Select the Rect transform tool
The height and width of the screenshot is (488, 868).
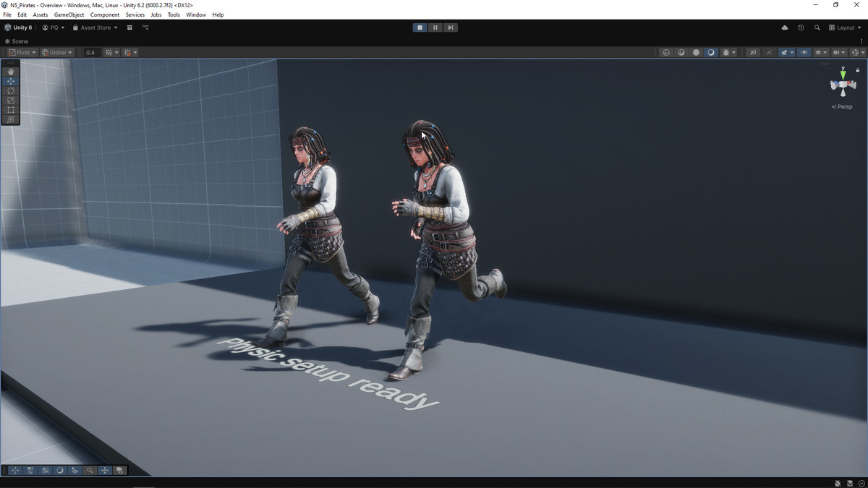[10, 110]
